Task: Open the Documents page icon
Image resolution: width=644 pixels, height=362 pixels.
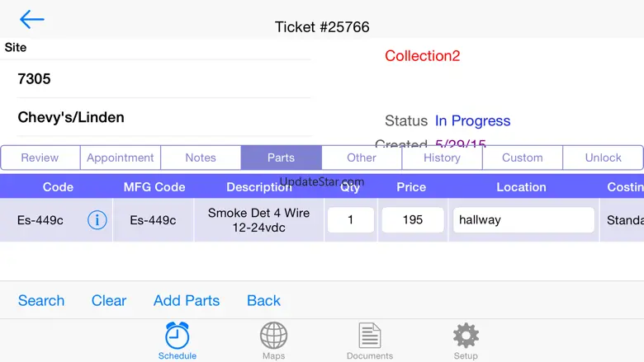Action: click(370, 336)
